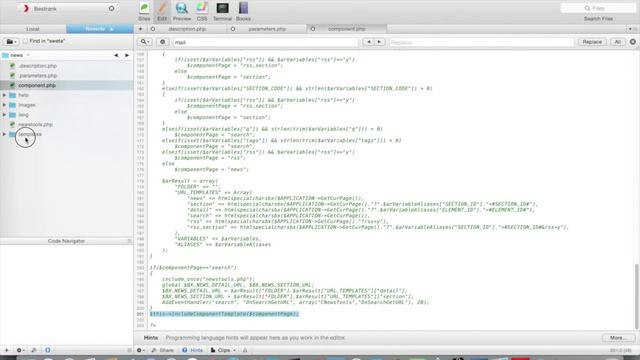Click the Replace text field
The width and height of the screenshot is (640, 360).
click(x=481, y=42)
